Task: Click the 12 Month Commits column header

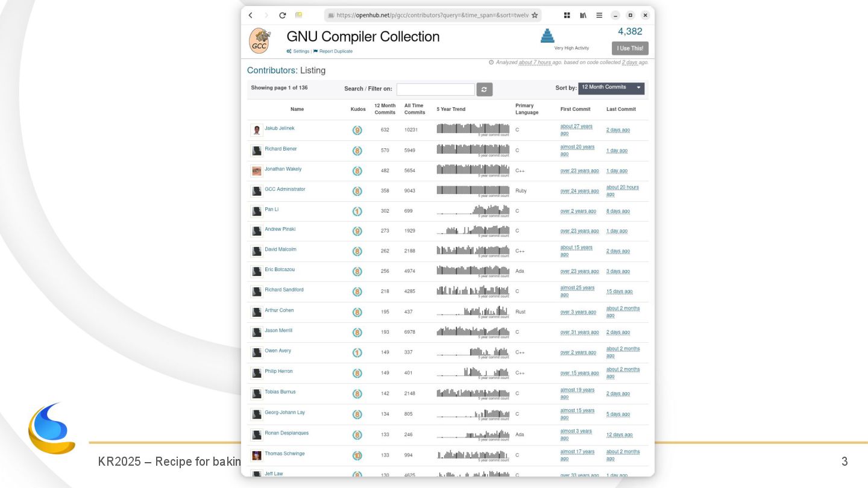Action: click(x=385, y=109)
